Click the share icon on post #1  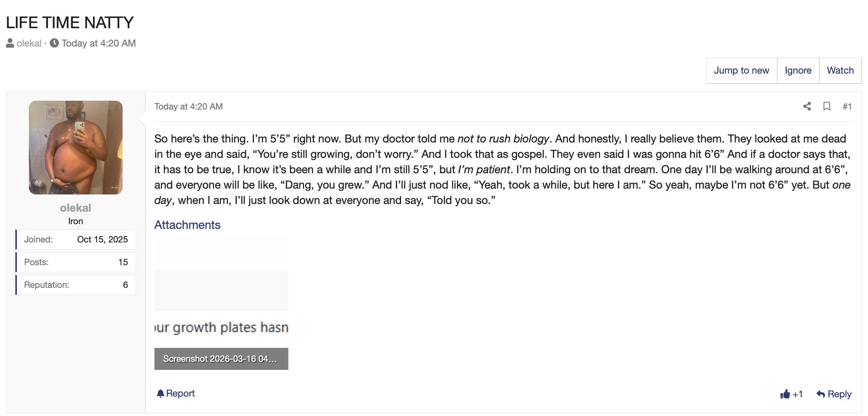807,106
